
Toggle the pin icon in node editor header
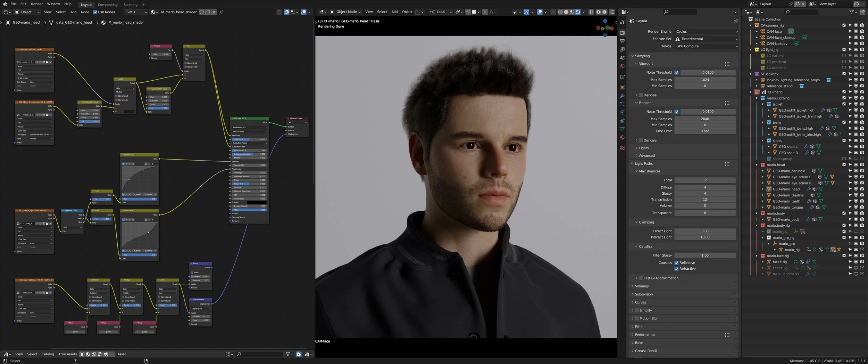(x=221, y=12)
